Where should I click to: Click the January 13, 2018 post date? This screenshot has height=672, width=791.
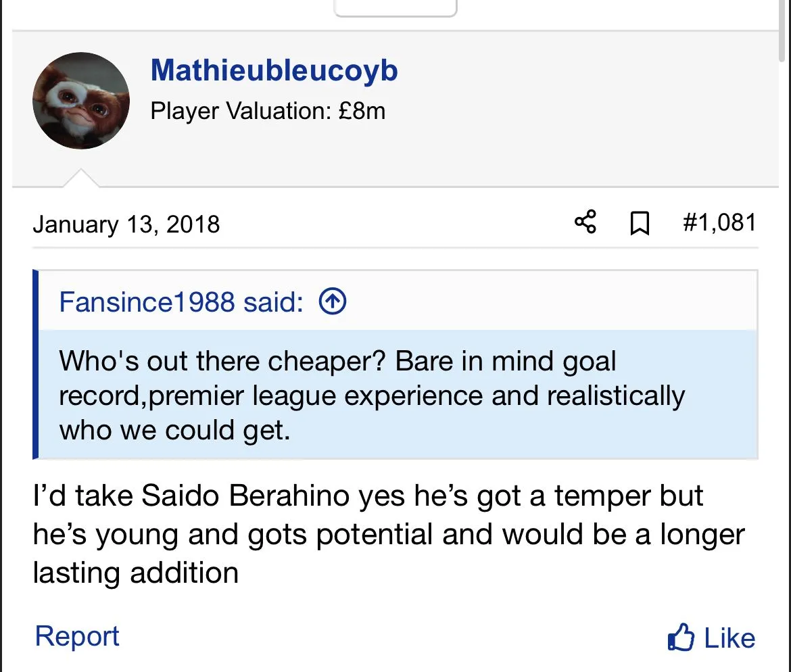coord(126,224)
